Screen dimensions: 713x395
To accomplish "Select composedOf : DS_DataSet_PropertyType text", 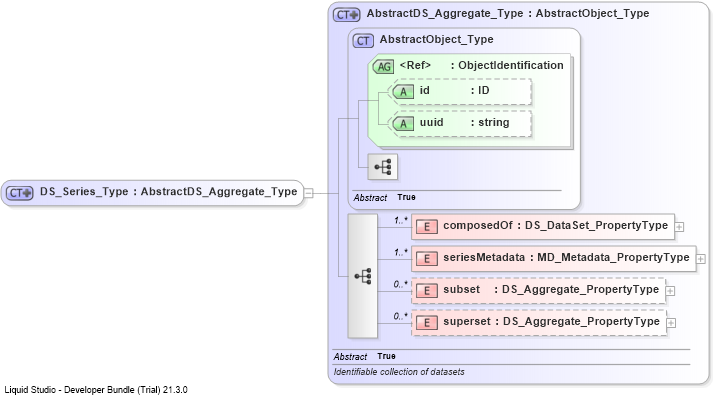I will click(x=555, y=225).
